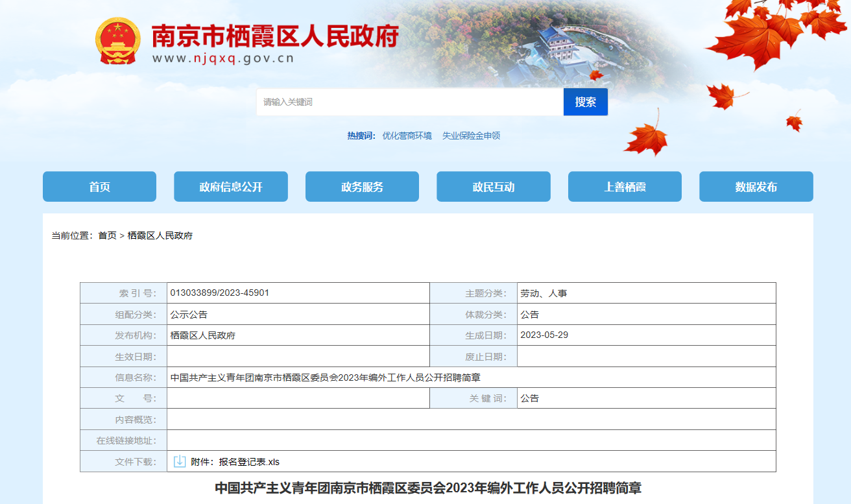Visit the 上善栖霞 navigation item
The image size is (851, 504).
625,187
